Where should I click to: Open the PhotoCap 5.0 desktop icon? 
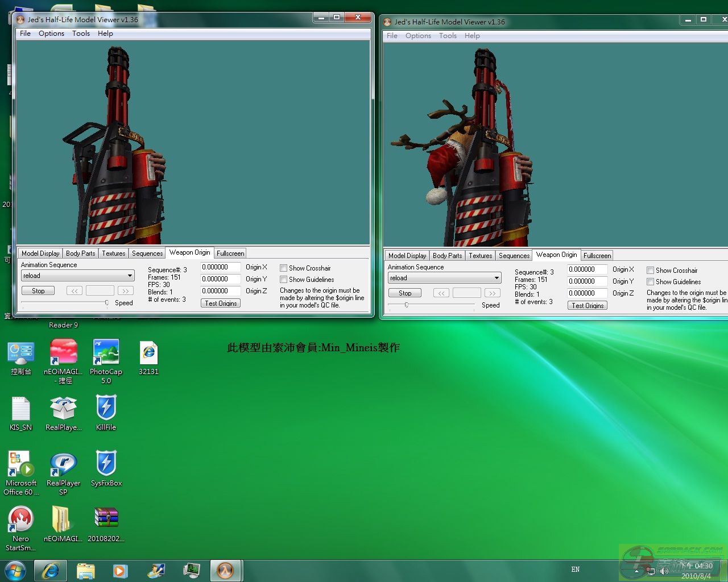[106, 354]
